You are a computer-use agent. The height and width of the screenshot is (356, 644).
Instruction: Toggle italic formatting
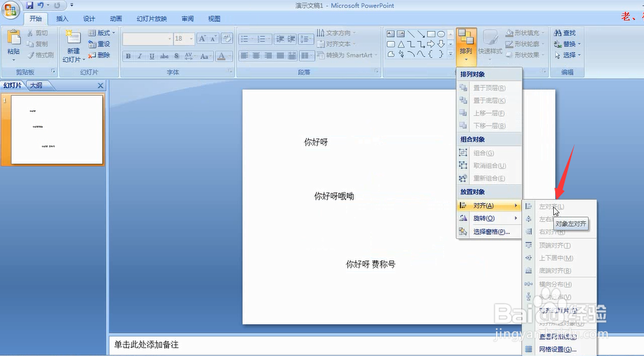click(x=140, y=57)
